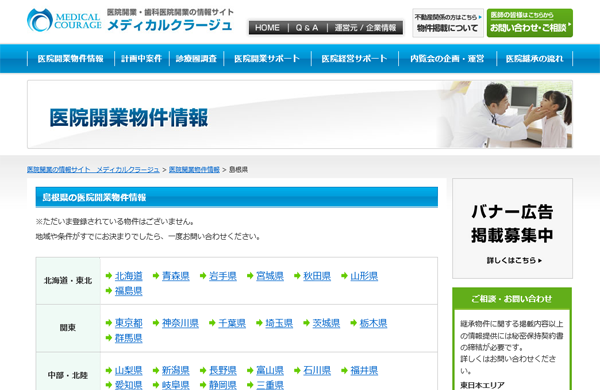Click the 中部・北陸 region label
This screenshot has height=390, width=600.
(x=68, y=375)
